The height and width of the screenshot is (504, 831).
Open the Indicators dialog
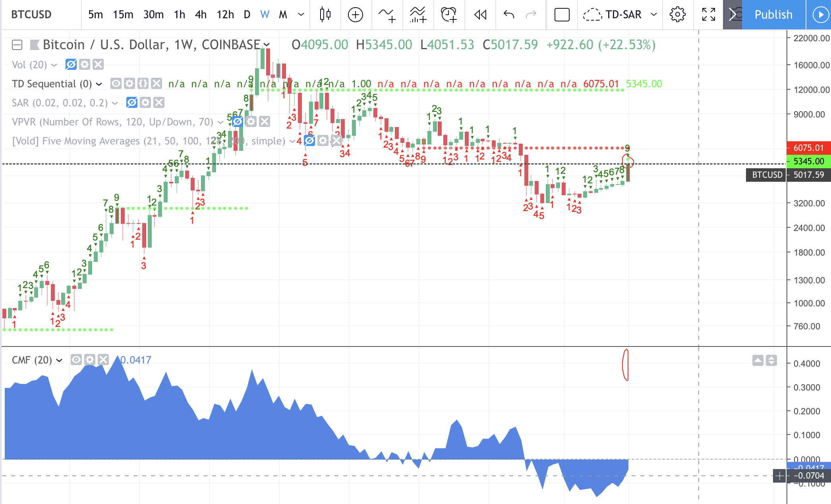(x=387, y=15)
